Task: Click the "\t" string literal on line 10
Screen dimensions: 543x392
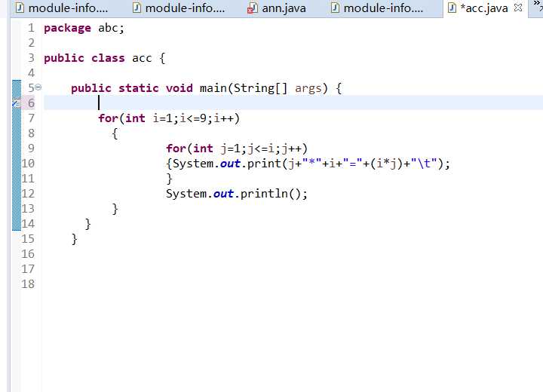Action: coord(425,163)
